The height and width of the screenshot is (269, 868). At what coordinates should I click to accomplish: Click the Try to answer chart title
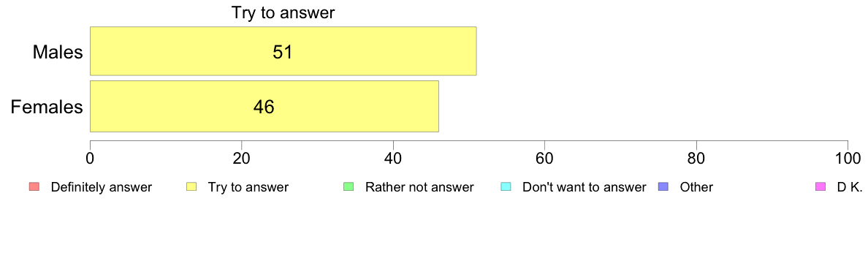[x=283, y=12]
